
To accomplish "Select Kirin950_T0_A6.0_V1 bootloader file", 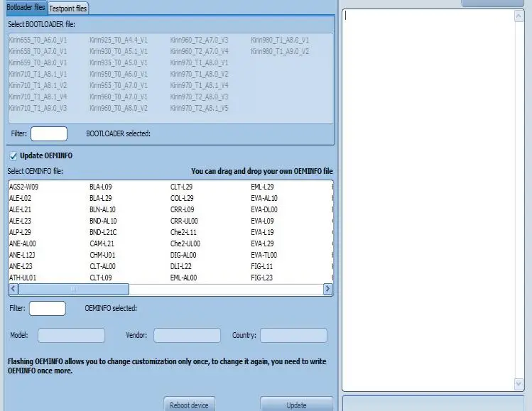I will pyautogui.click(x=119, y=74).
